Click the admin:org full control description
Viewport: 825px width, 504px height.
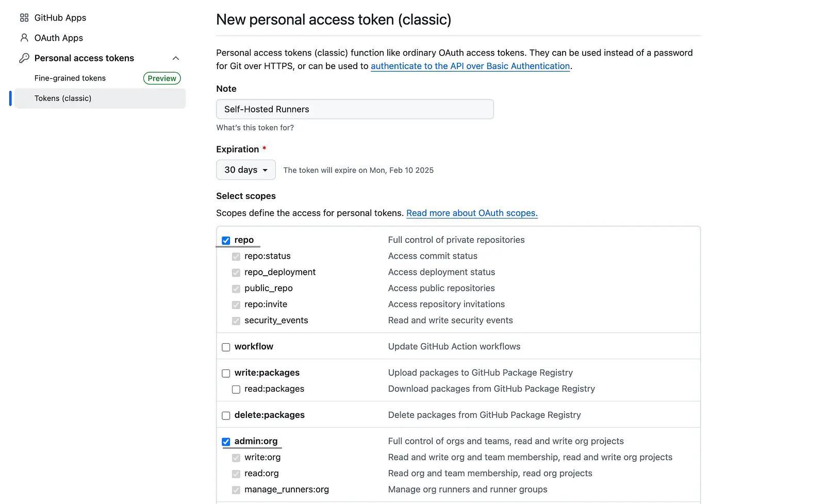[x=506, y=441]
